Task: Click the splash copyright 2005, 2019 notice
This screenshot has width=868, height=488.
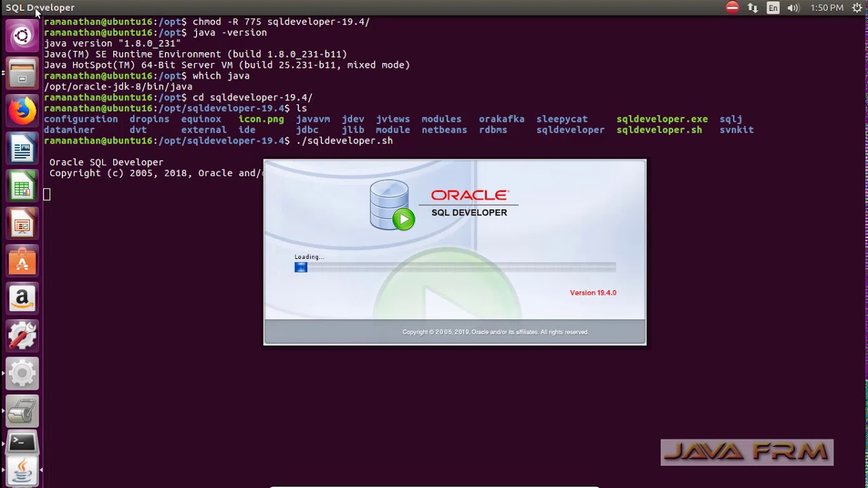Action: pyautogui.click(x=495, y=332)
